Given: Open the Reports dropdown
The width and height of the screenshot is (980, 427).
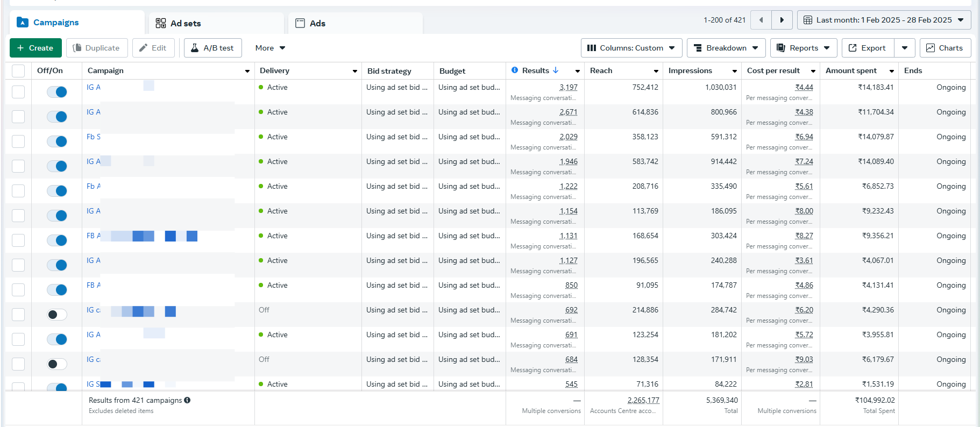Looking at the screenshot, I should tap(804, 48).
